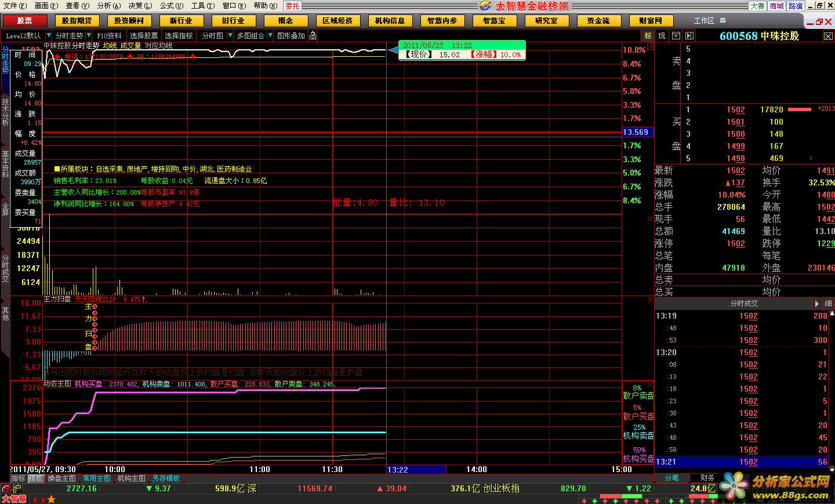The height and width of the screenshot is (504, 835).
Task: Click the 委托 button in menu bar
Action: (x=292, y=6)
